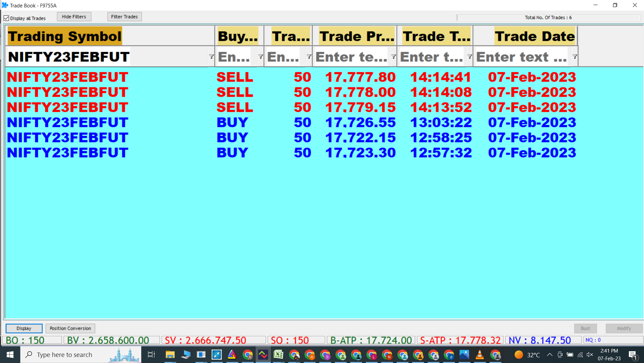Click the 17,779.15 trade price cell
The width and height of the screenshot is (644, 363).
pos(360,107)
